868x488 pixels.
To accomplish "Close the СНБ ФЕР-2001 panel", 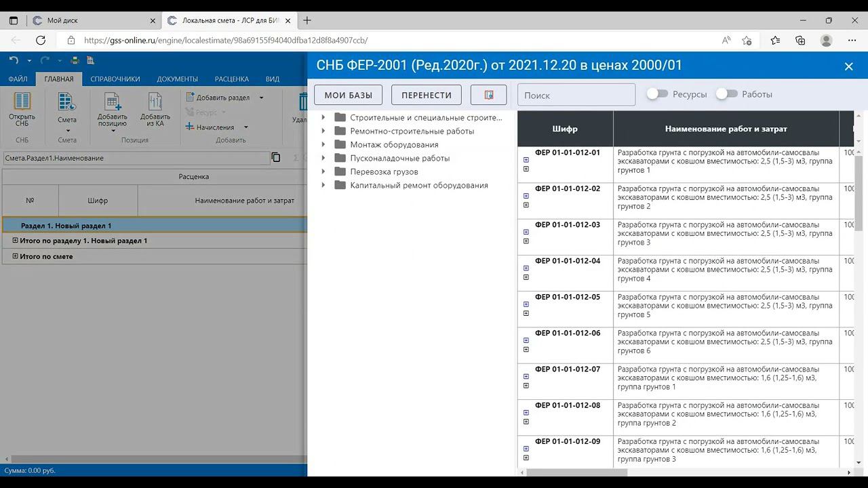I will coord(848,66).
